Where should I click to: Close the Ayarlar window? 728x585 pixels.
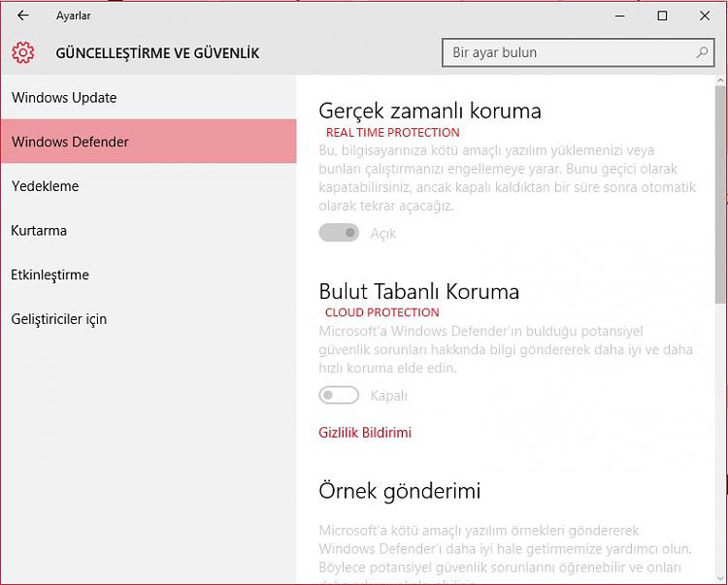pos(705,16)
